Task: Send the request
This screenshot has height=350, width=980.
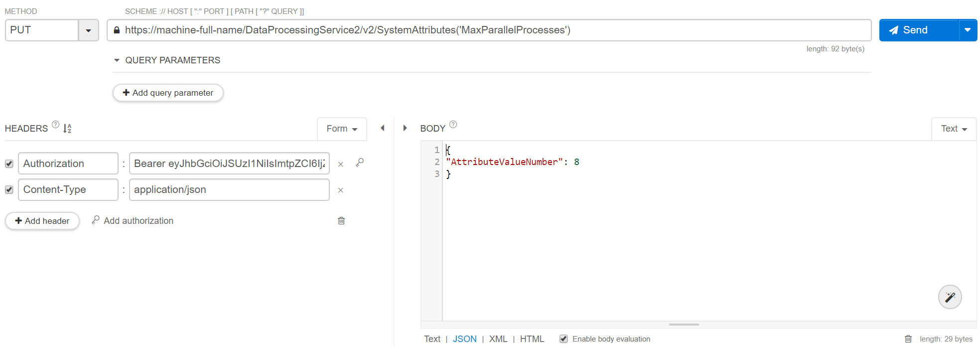Action: (x=919, y=30)
